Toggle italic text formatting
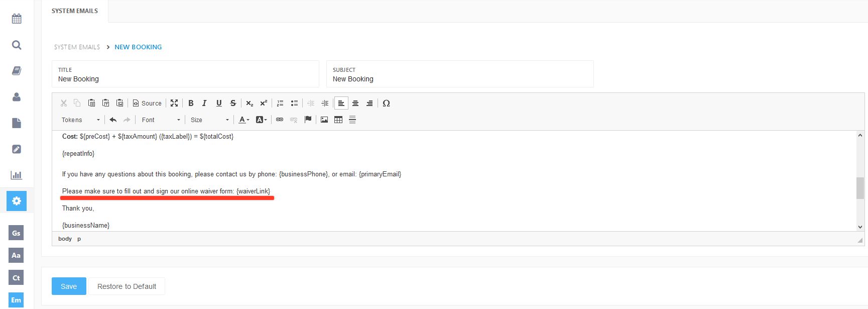The width and height of the screenshot is (868, 309). pyautogui.click(x=204, y=103)
